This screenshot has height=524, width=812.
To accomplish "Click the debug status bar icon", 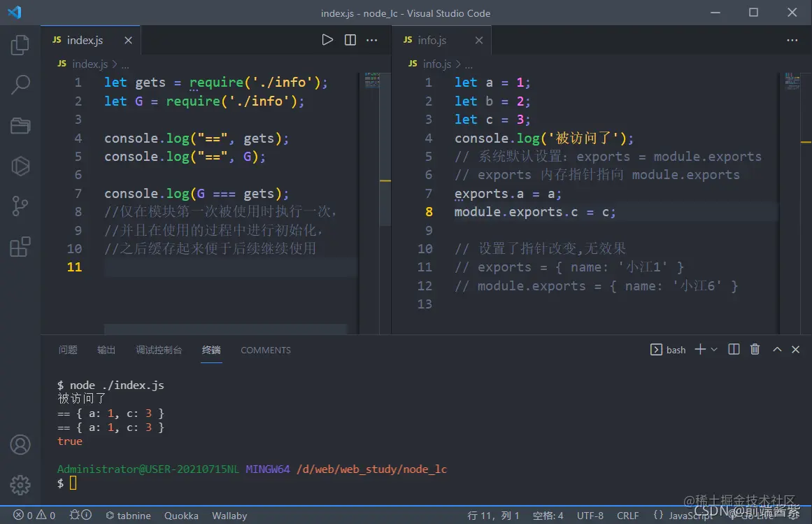I will [80, 515].
